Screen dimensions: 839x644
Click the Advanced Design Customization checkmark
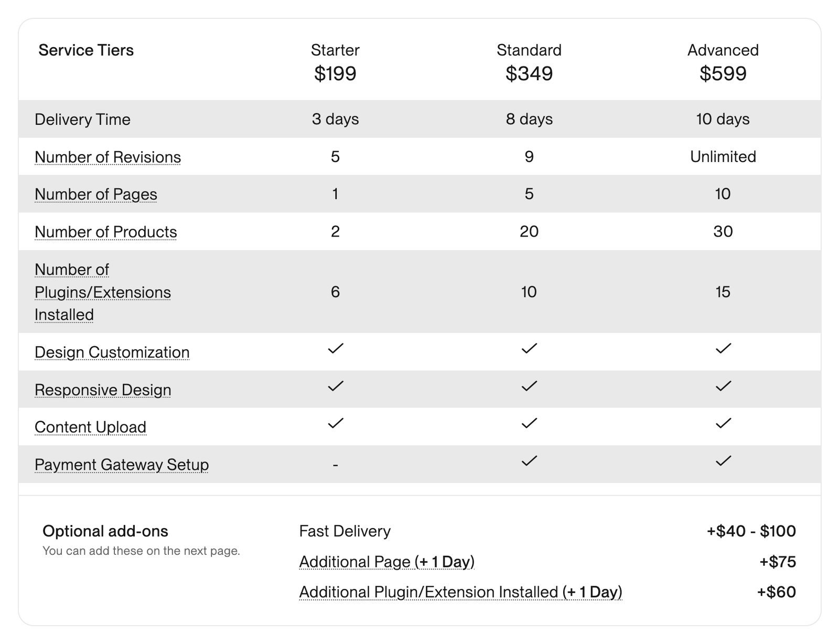pos(723,348)
